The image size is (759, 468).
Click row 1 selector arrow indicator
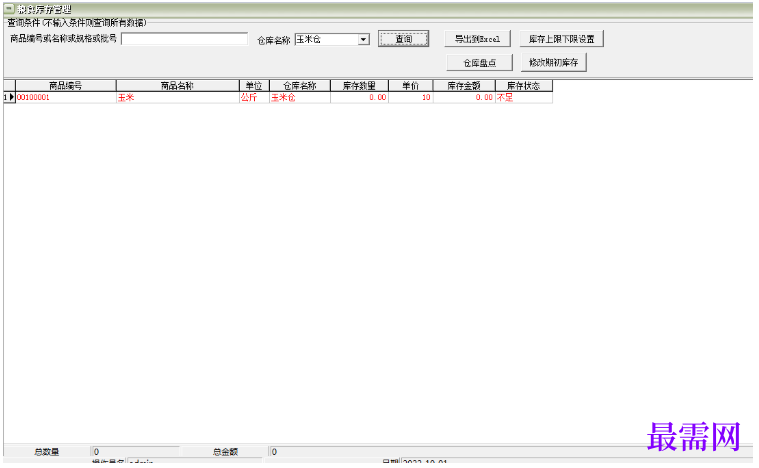point(10,97)
